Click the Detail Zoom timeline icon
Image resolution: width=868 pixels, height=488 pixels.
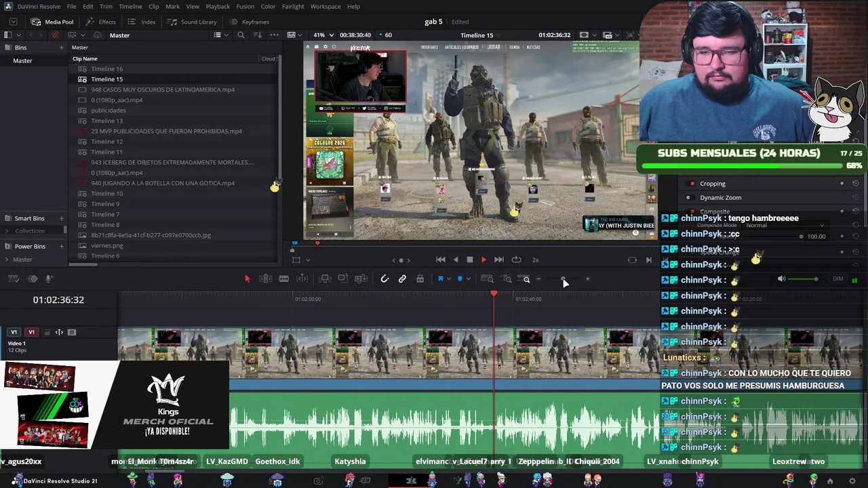pyautogui.click(x=507, y=279)
